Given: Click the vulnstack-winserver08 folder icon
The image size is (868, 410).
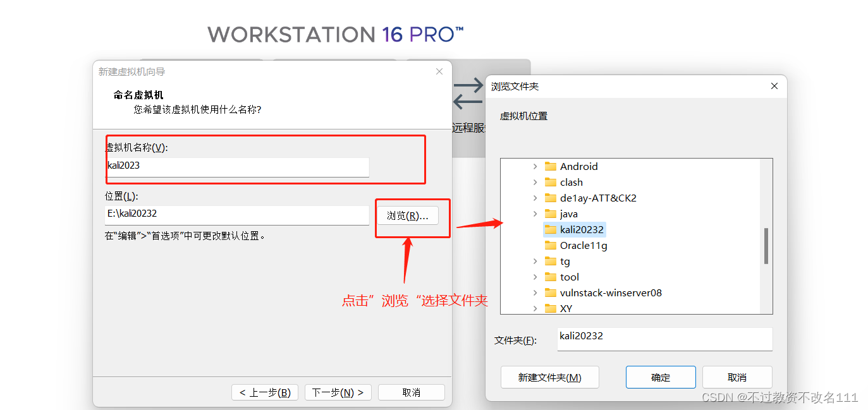Looking at the screenshot, I should click(550, 292).
